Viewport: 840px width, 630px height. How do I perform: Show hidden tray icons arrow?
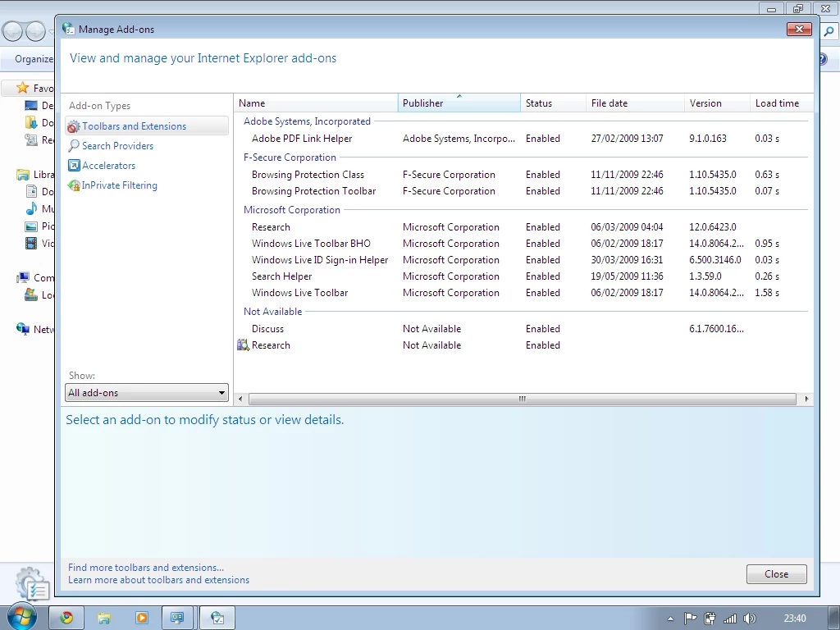click(670, 619)
